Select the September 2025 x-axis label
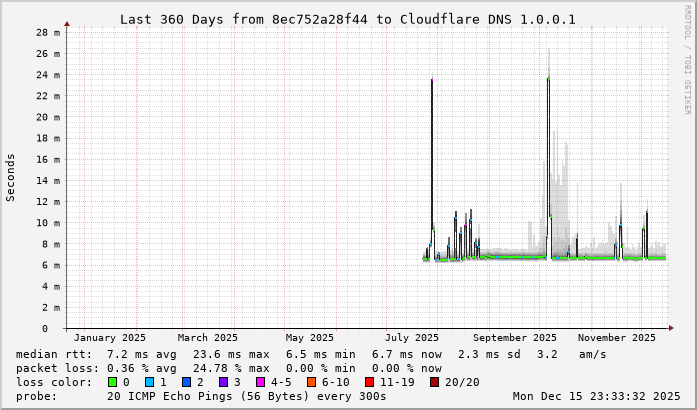The height and width of the screenshot is (410, 697). point(517,338)
